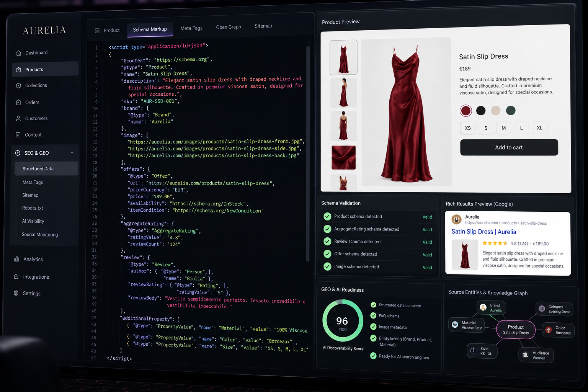Switch to the Open Graph tab
The image size is (588, 392).
[229, 27]
